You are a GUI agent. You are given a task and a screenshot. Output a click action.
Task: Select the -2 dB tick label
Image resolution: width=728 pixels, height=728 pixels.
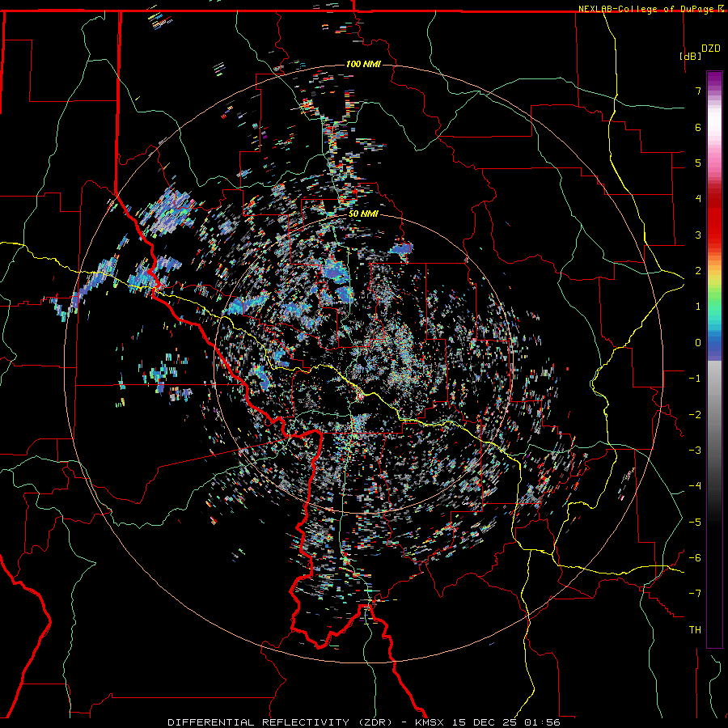pos(695,415)
